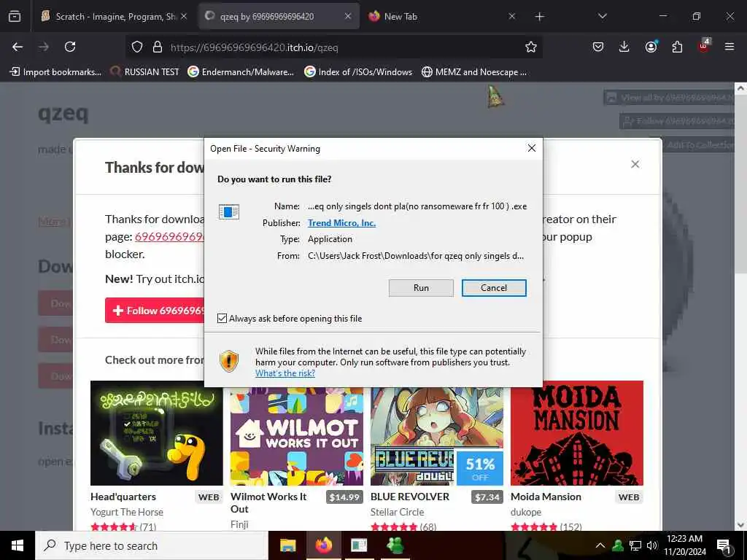
Task: Reload the page with the refresh icon
Action: coord(70,47)
